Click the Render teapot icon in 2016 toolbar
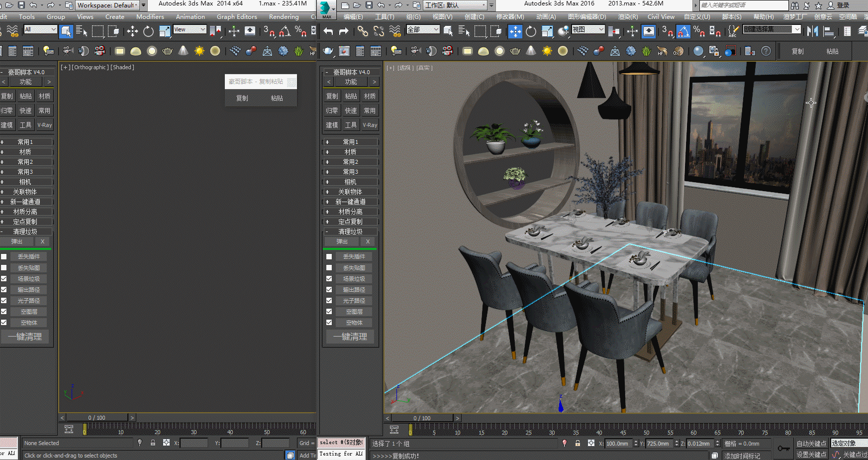Screen dimensions: 868x460 328,51
